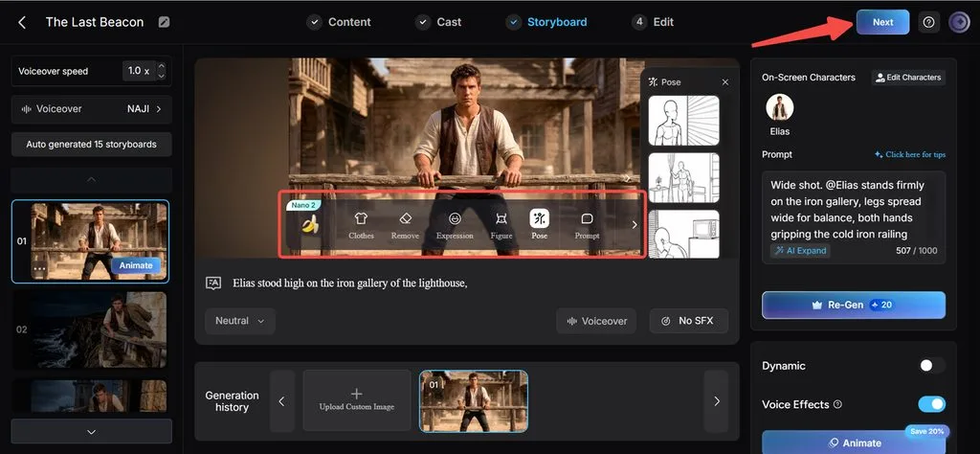The width and height of the screenshot is (980, 454).
Task: Choose the Remove eraser tool
Action: tap(405, 225)
